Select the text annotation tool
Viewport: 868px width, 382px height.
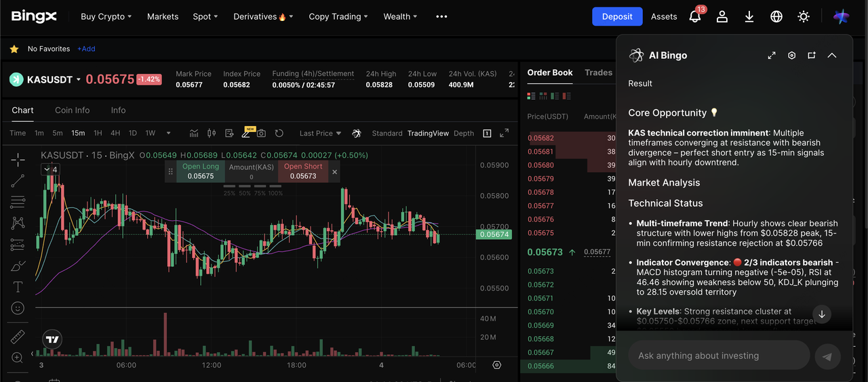click(18, 287)
